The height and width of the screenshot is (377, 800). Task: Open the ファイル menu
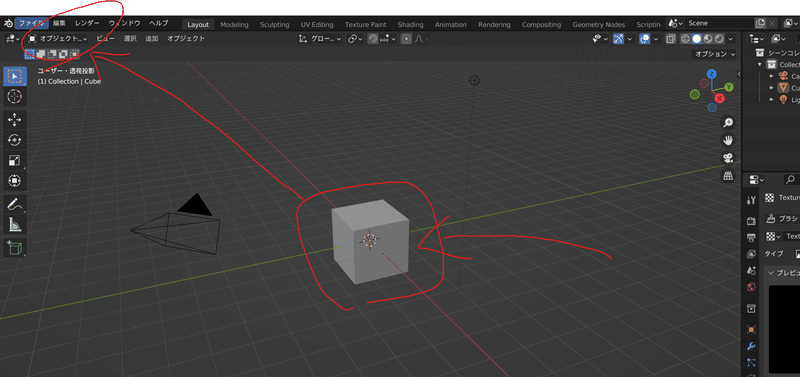click(31, 23)
